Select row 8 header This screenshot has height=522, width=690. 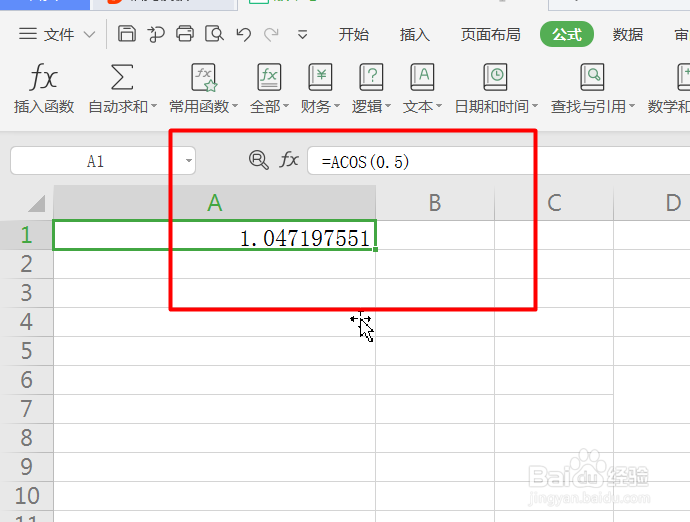(26, 438)
